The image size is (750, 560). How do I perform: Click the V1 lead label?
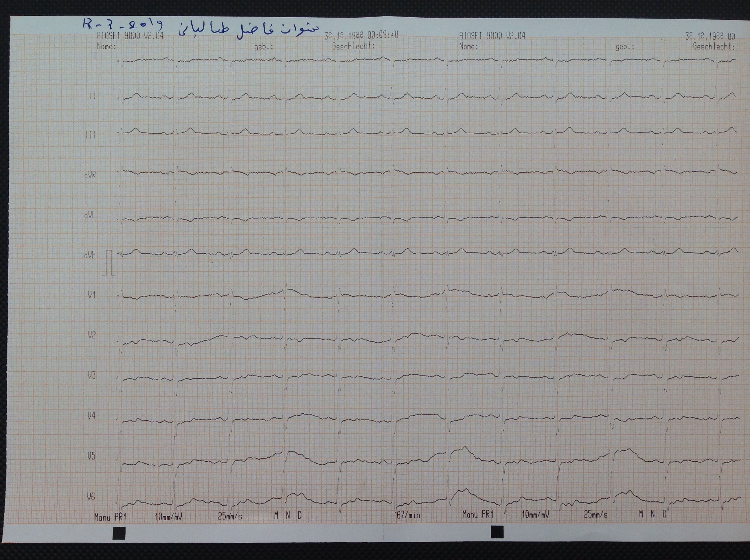91,295
